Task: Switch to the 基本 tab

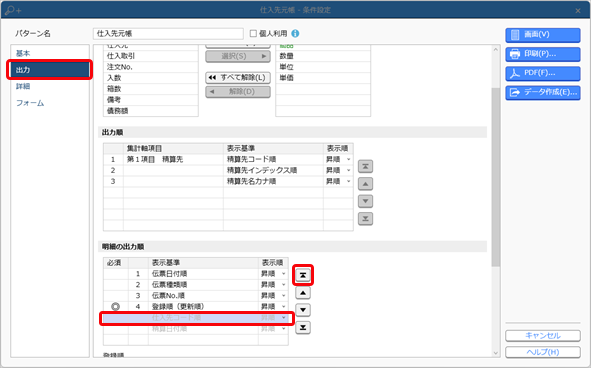Action: tap(23, 53)
